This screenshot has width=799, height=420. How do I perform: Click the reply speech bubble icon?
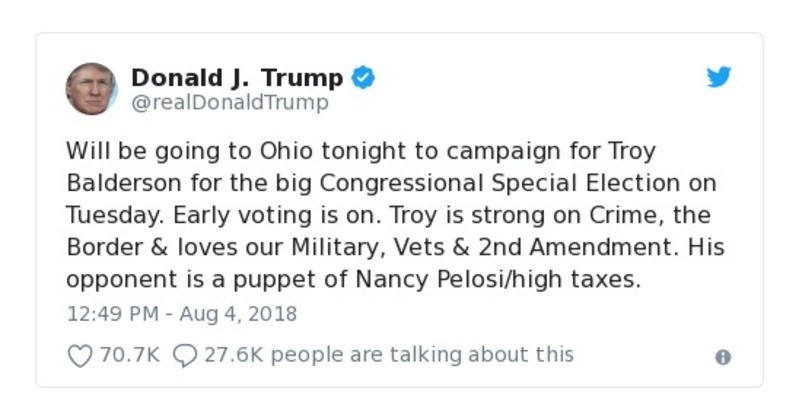pos(184,355)
